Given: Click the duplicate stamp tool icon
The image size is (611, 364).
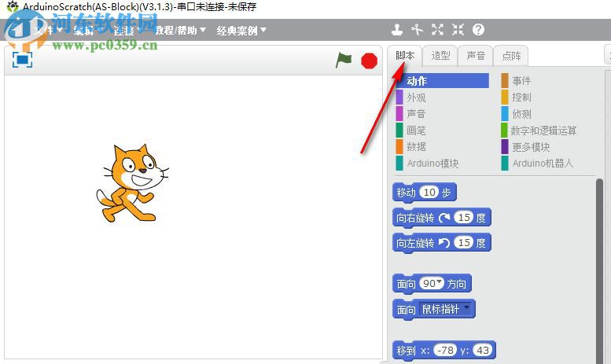Looking at the screenshot, I should coord(396,30).
